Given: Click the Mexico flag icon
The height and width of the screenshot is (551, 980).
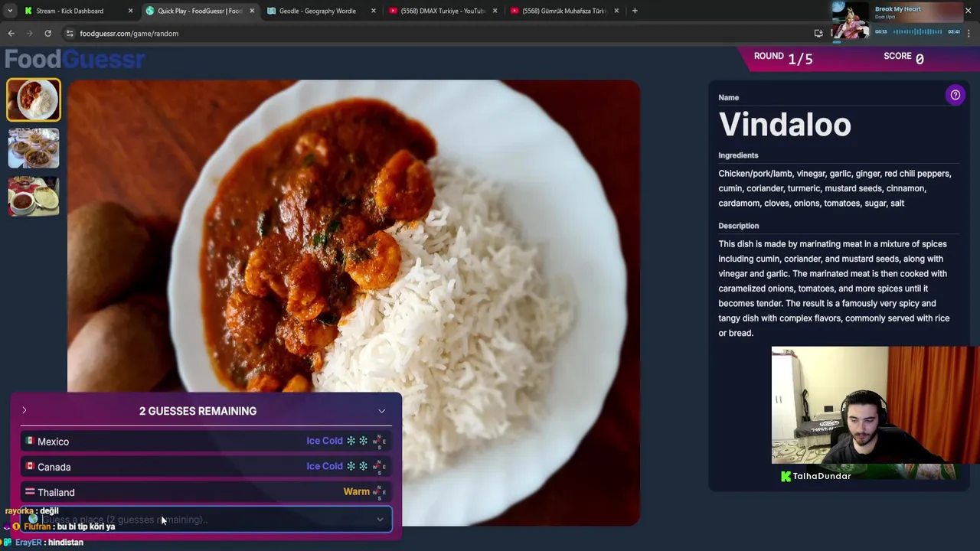Looking at the screenshot, I should [x=30, y=441].
